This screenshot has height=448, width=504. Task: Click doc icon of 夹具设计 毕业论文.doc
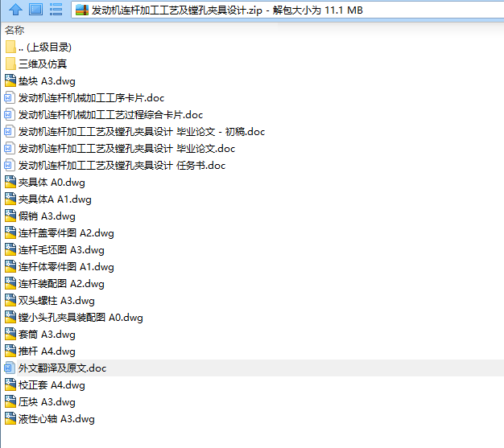point(10,148)
